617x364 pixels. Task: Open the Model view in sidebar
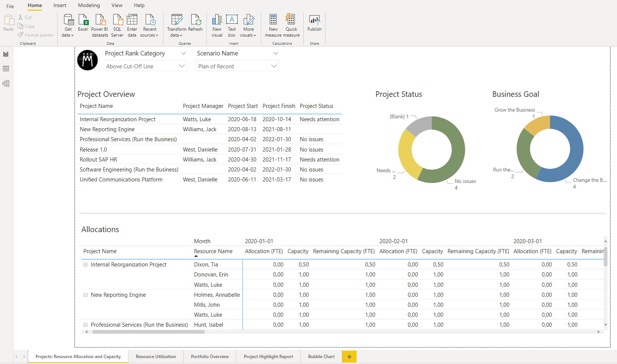coord(6,84)
